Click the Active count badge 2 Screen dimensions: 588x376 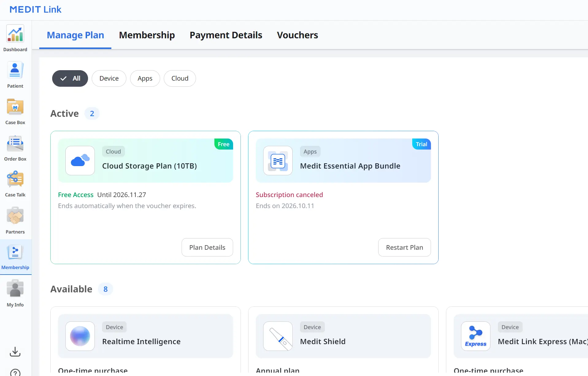coord(92,114)
